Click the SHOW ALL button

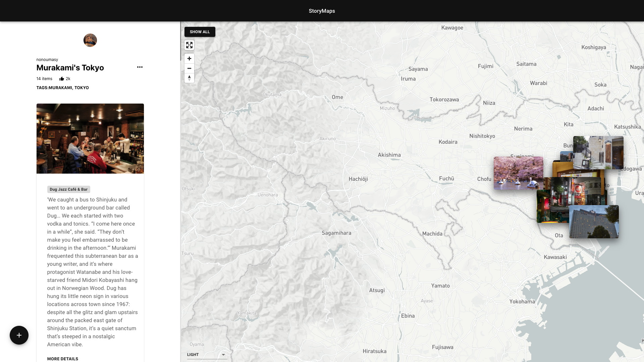pyautogui.click(x=200, y=32)
